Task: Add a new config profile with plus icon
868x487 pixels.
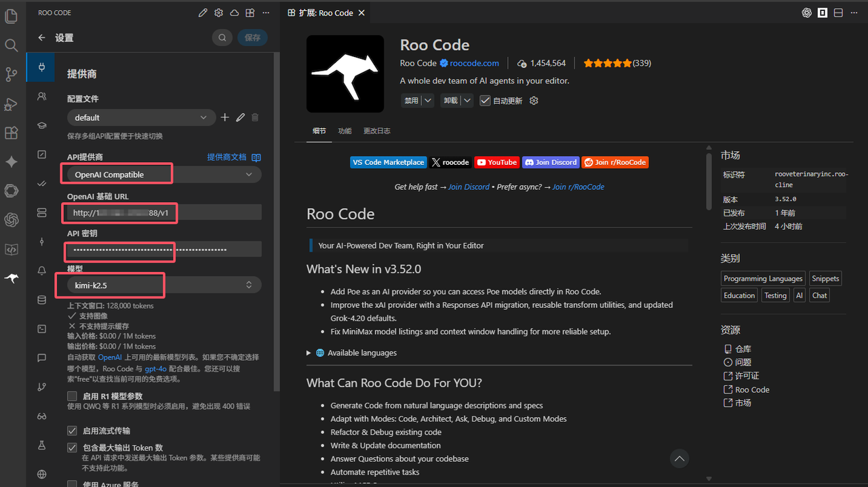Action: tap(225, 117)
